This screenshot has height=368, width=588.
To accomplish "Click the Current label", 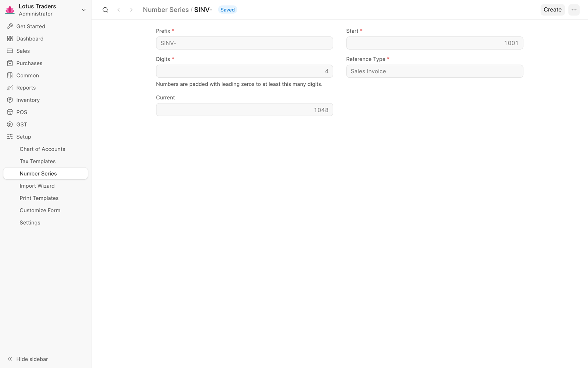I will pyautogui.click(x=165, y=98).
